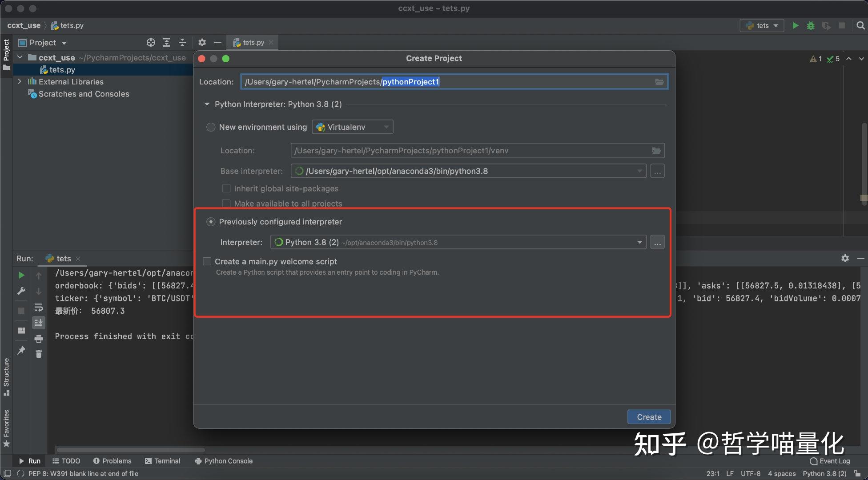Screen dimensions: 868x480
Task: Open the Project panel settings gear
Action: (x=202, y=42)
